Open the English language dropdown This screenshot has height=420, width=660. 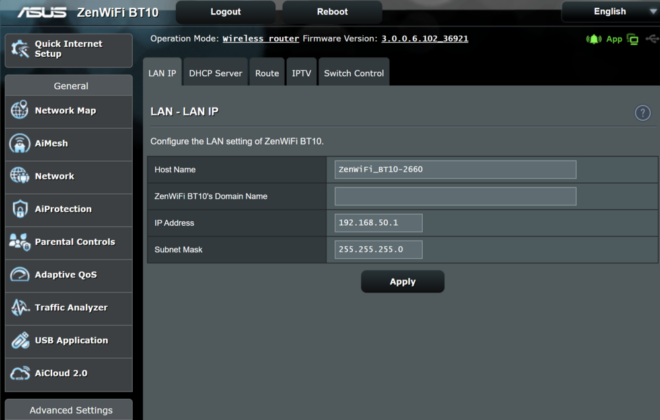point(611,12)
